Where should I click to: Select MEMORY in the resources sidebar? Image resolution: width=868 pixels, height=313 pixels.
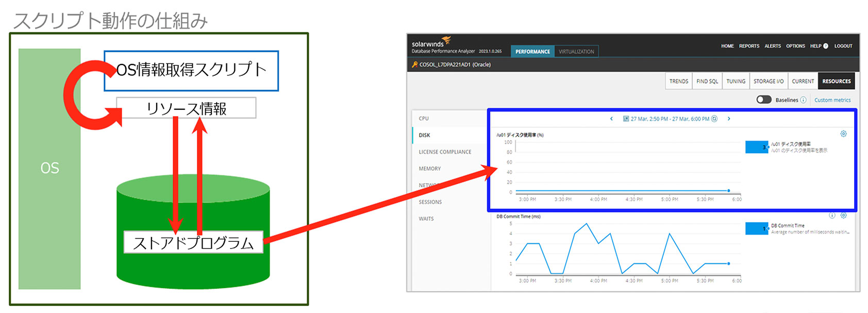pyautogui.click(x=429, y=169)
